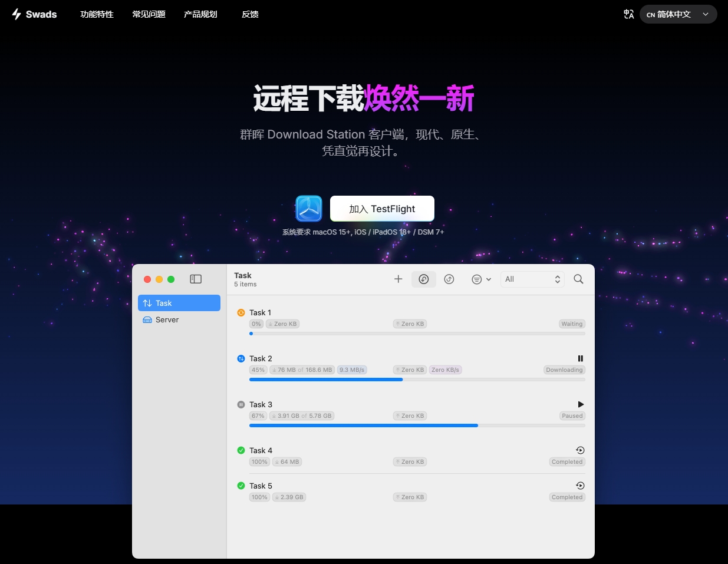
Task: Click the Paused status badge
Action: pyautogui.click(x=572, y=416)
